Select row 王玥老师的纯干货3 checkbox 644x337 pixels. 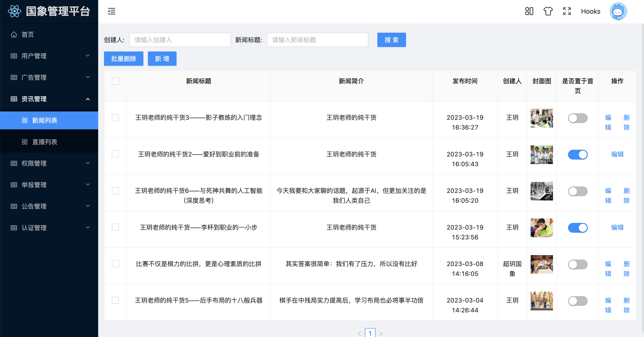(115, 117)
